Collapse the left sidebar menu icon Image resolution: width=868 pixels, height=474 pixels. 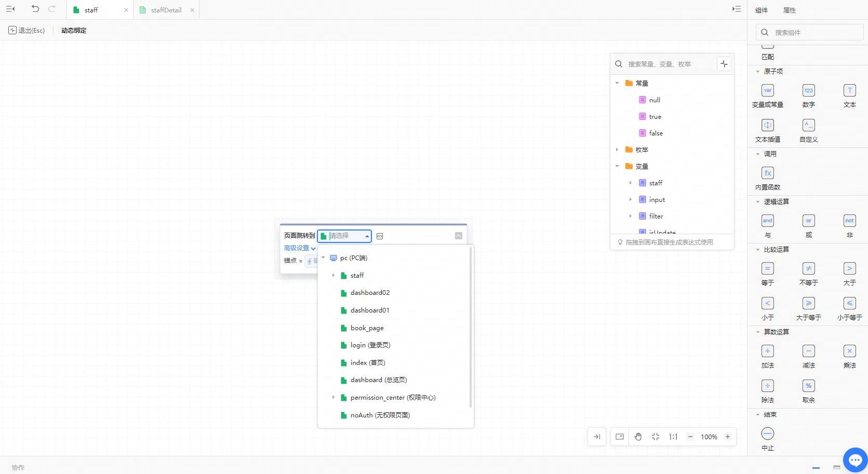pos(10,9)
